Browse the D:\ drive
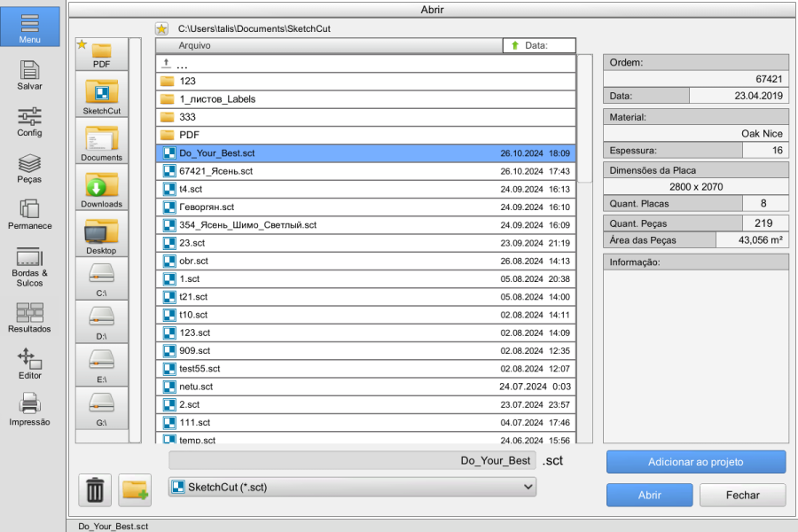The width and height of the screenshot is (798, 532). point(102,322)
